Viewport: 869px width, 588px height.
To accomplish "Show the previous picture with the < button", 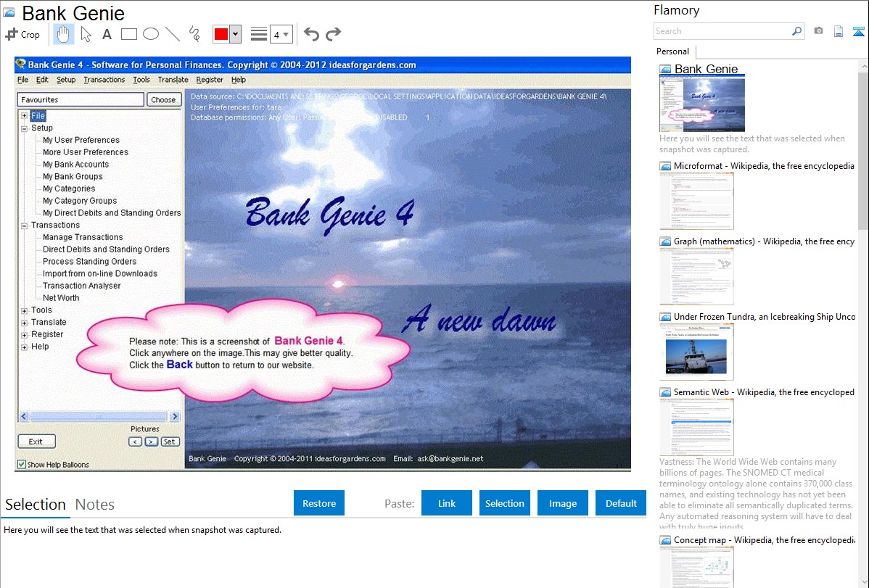I will click(135, 442).
